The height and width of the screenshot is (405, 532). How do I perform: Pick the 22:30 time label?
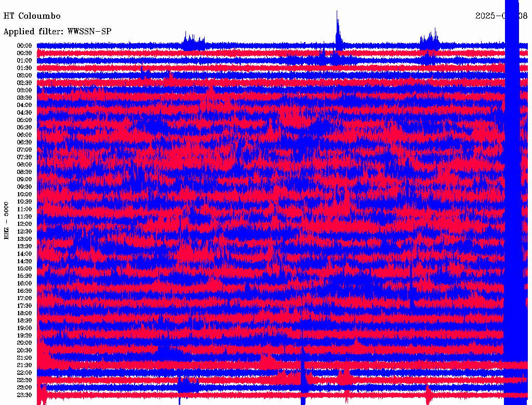coord(24,380)
